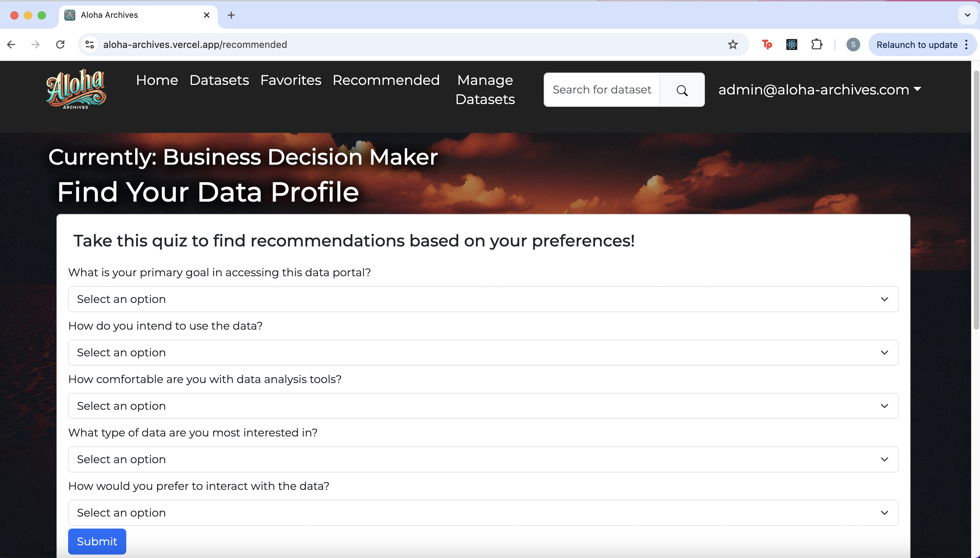This screenshot has height=558, width=980.
Task: Click the address bar URL
Action: pos(195,45)
